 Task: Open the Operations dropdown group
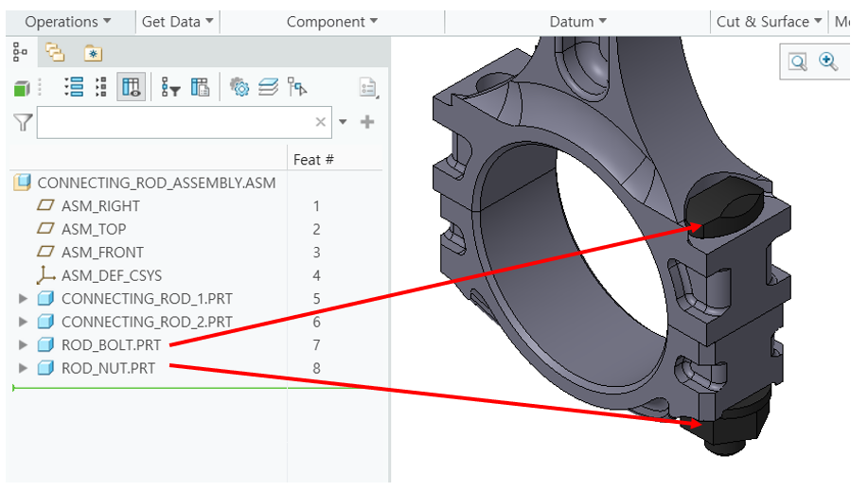coord(67,22)
